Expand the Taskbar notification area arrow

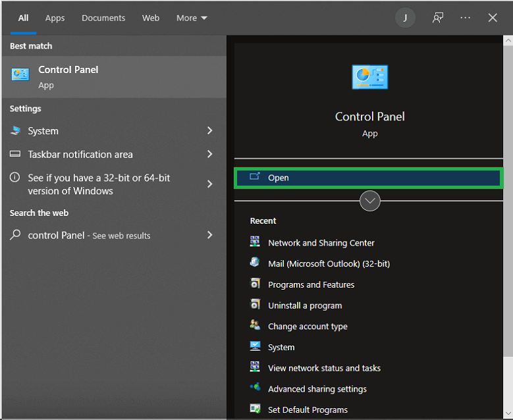(210, 154)
